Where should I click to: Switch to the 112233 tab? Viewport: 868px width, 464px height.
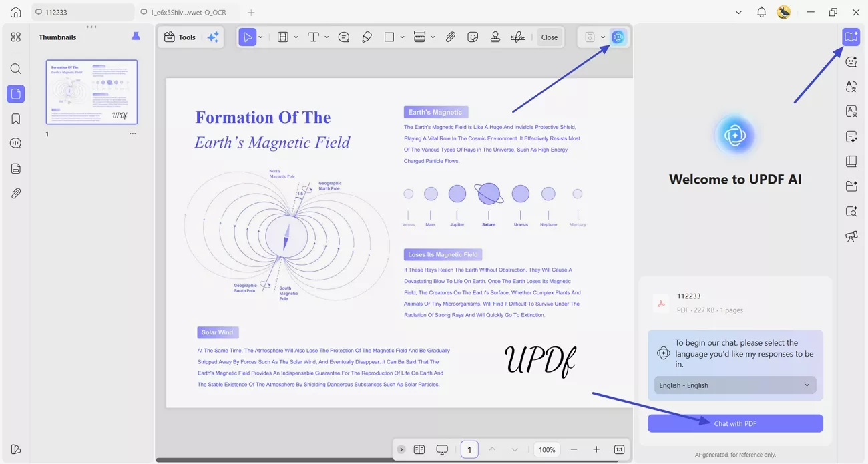coord(83,12)
